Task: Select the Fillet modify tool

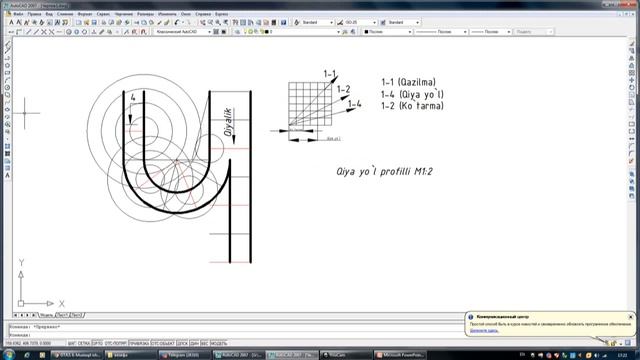Action: 631,154
